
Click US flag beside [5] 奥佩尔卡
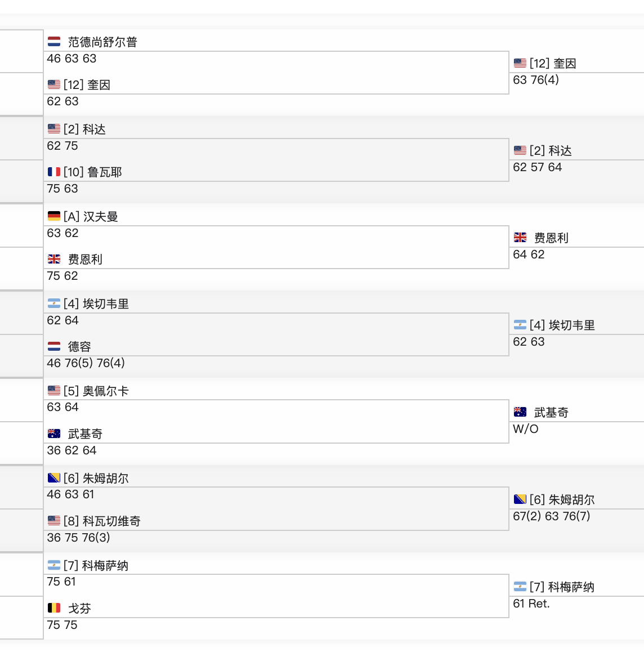pyautogui.click(x=54, y=391)
